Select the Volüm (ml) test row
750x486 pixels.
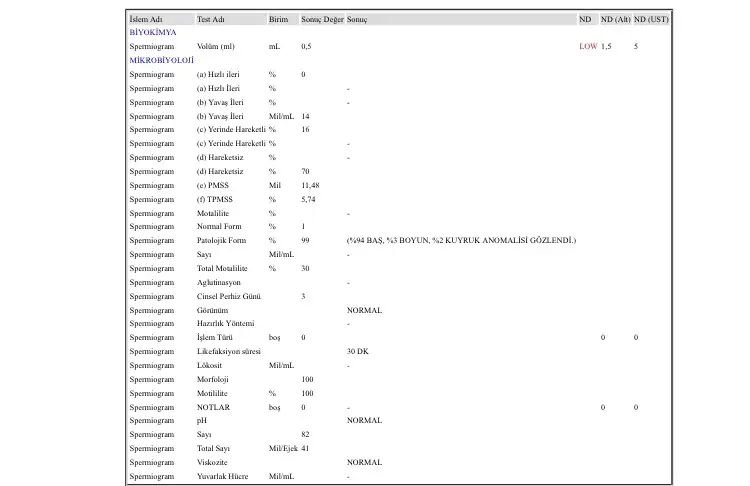click(216, 47)
